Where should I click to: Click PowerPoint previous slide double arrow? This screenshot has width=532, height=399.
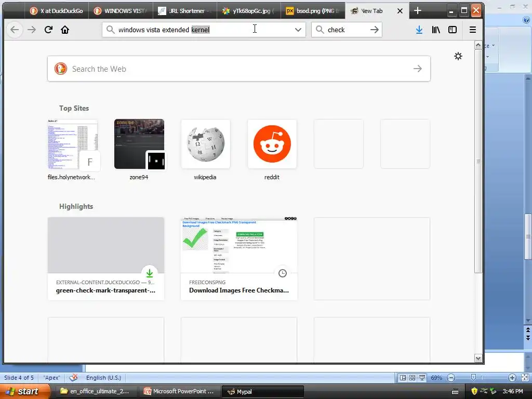pyautogui.click(x=528, y=330)
